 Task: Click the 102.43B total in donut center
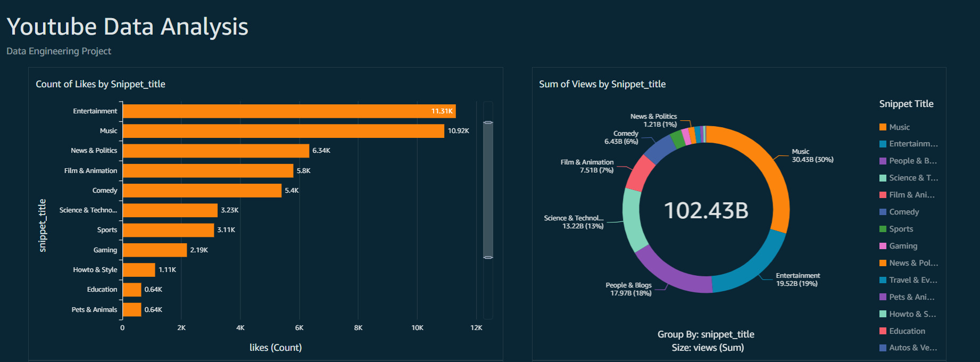pos(706,211)
